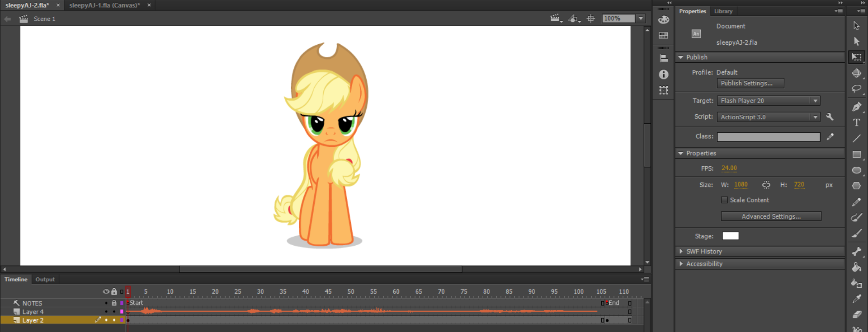The width and height of the screenshot is (868, 332).
Task: Select the Free Transform tool
Action: pyautogui.click(x=857, y=57)
